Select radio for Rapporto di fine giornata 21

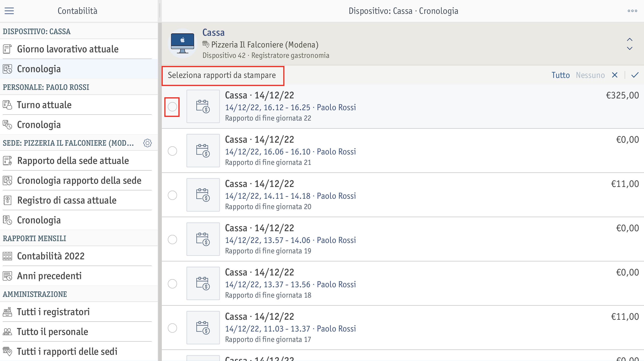pos(172,151)
